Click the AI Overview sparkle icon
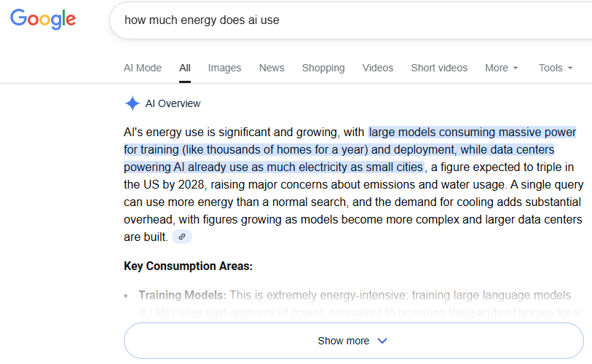 point(132,103)
